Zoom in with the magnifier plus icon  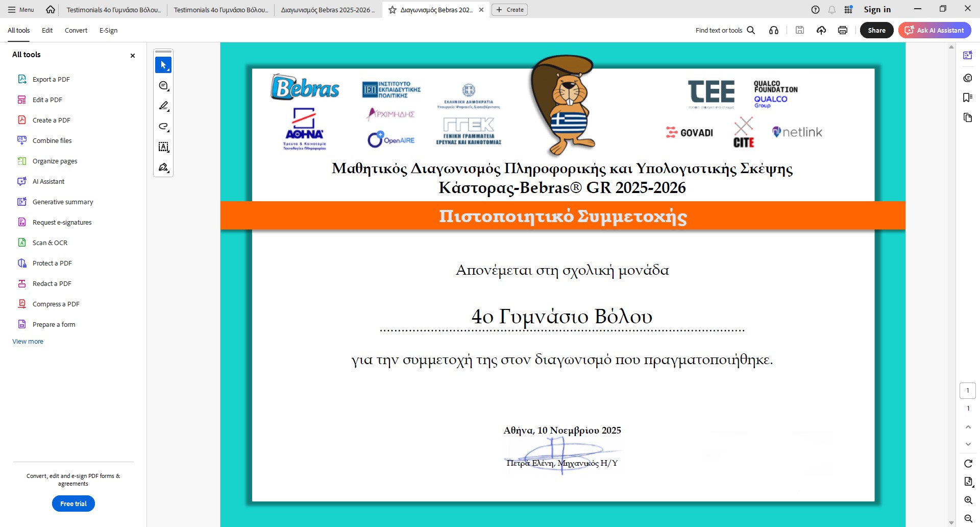[968, 500]
